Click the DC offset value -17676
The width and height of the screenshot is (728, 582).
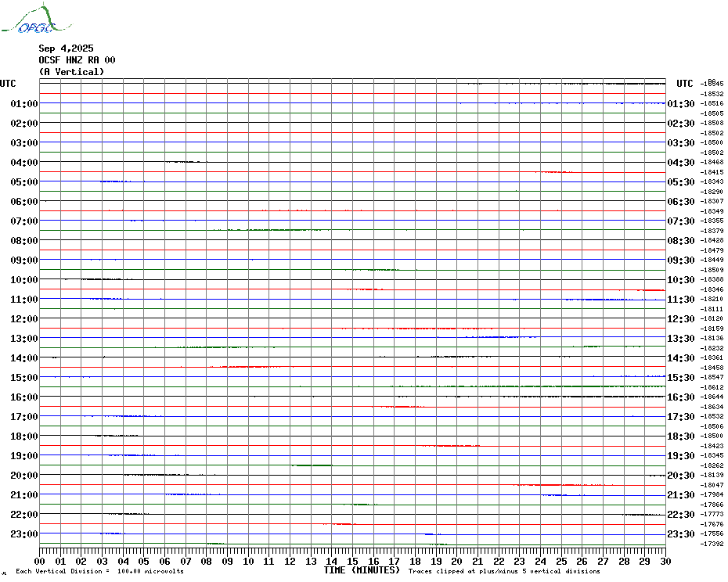(x=712, y=524)
